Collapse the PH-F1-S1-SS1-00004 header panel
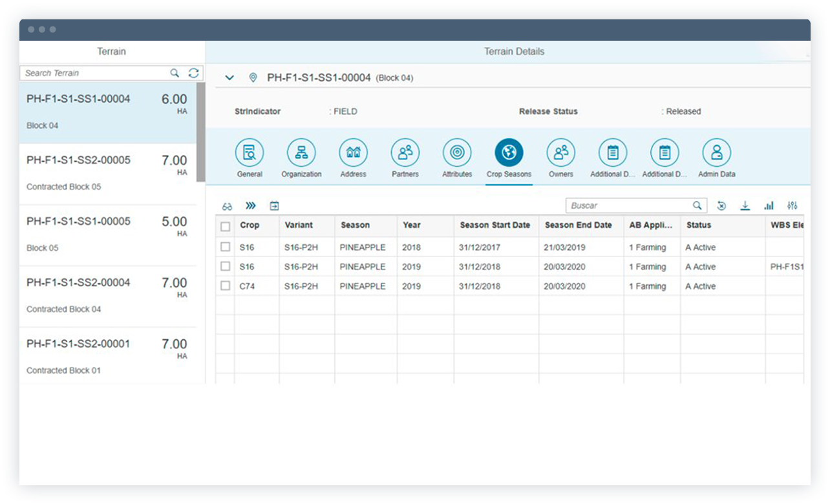 229,77
